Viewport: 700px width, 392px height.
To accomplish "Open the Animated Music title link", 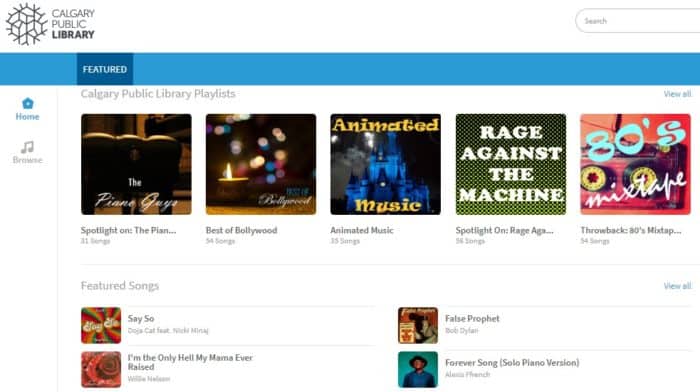I will click(362, 230).
